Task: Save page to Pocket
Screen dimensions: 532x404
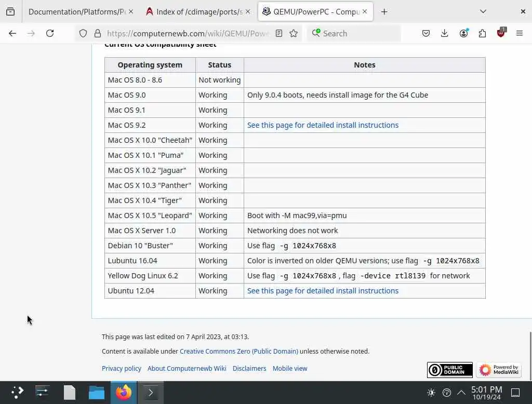Action: 426,33
